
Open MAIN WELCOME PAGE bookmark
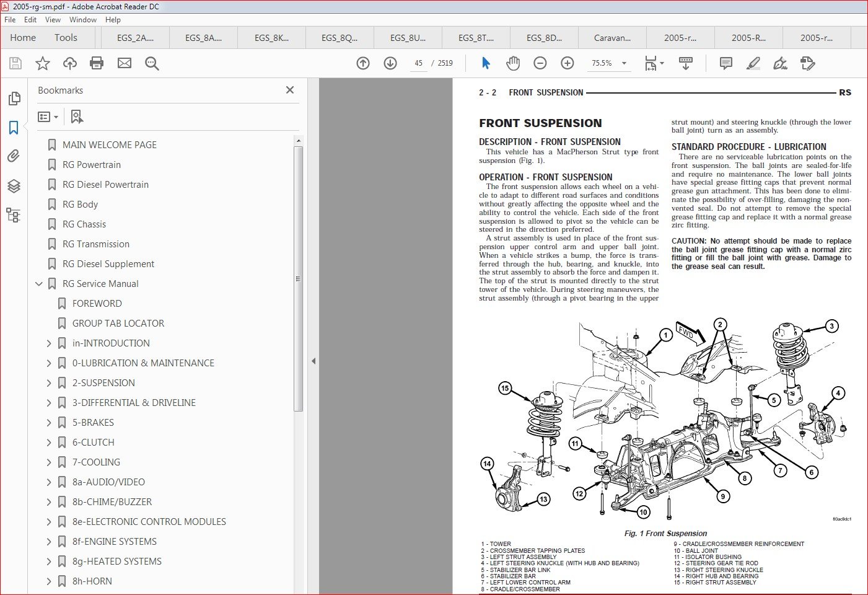tap(110, 145)
